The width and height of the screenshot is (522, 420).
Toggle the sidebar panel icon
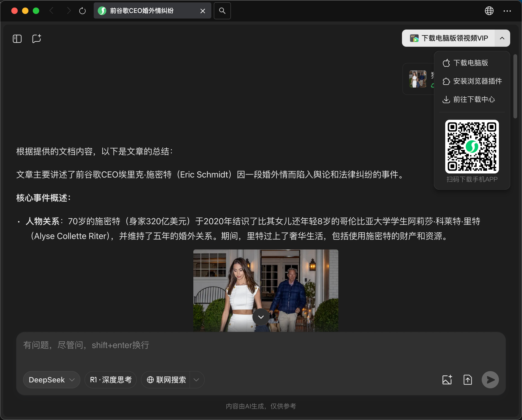click(17, 39)
